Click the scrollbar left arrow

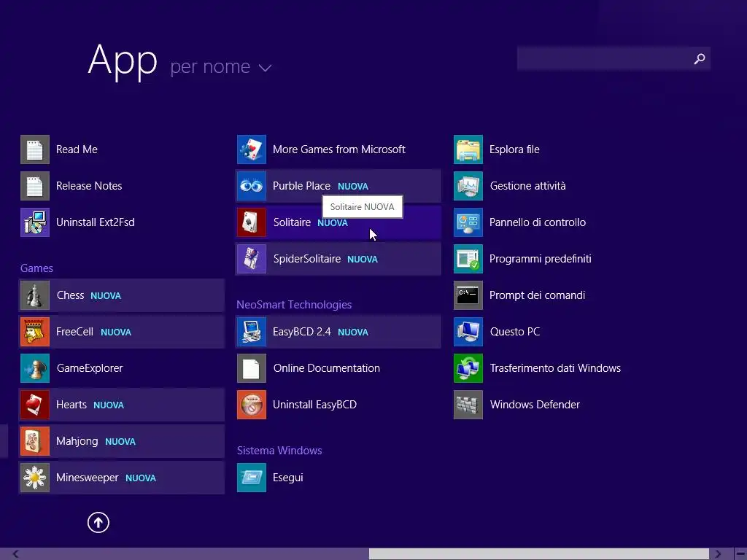click(x=16, y=554)
